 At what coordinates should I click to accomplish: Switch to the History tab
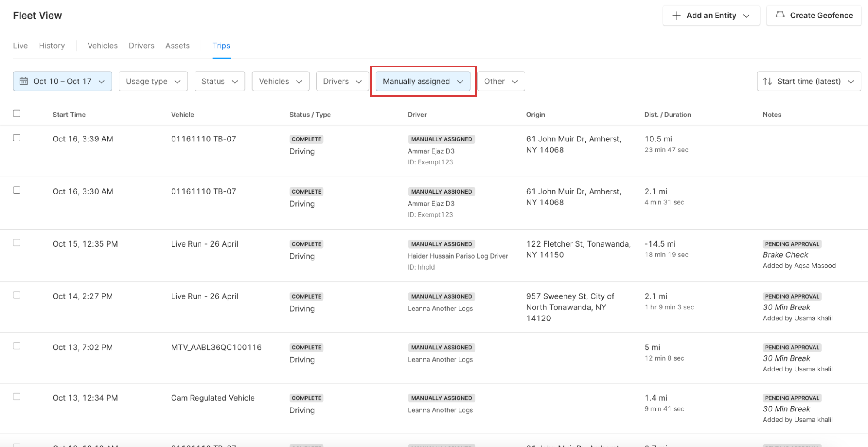[x=52, y=46]
